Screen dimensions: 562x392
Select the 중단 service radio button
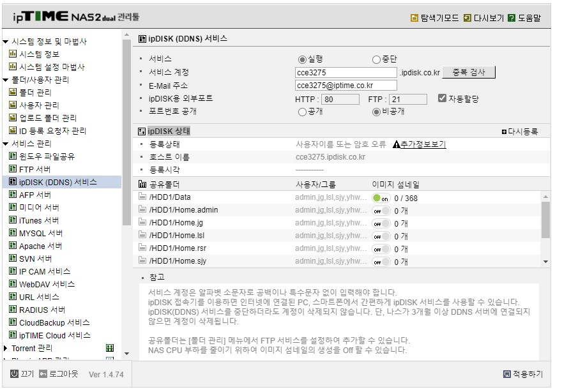tap(376, 59)
